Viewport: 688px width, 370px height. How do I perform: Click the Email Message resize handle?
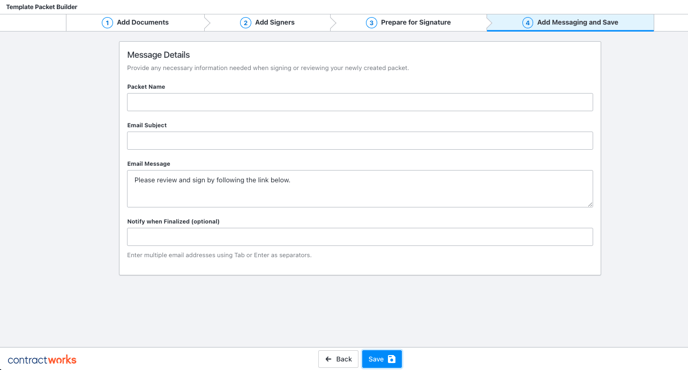(590, 205)
